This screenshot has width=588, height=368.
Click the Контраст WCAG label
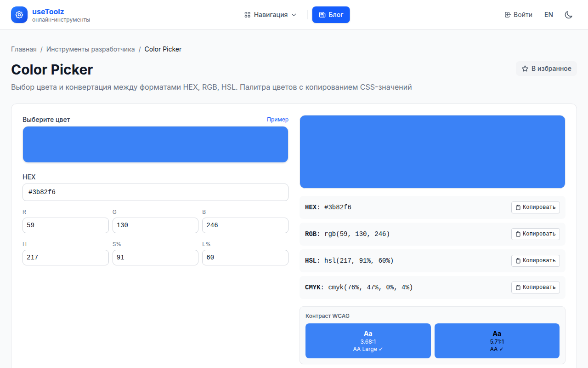tap(328, 316)
